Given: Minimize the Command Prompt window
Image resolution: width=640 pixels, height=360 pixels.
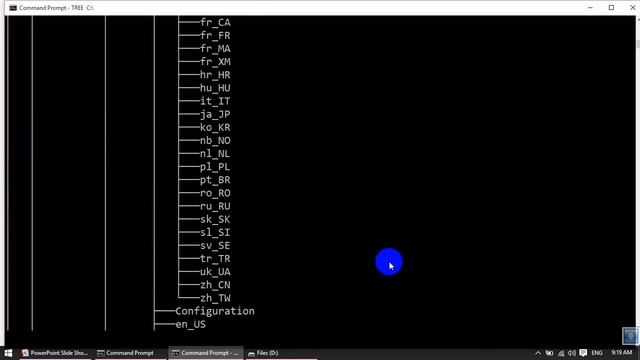Looking at the screenshot, I should click(x=590, y=8).
